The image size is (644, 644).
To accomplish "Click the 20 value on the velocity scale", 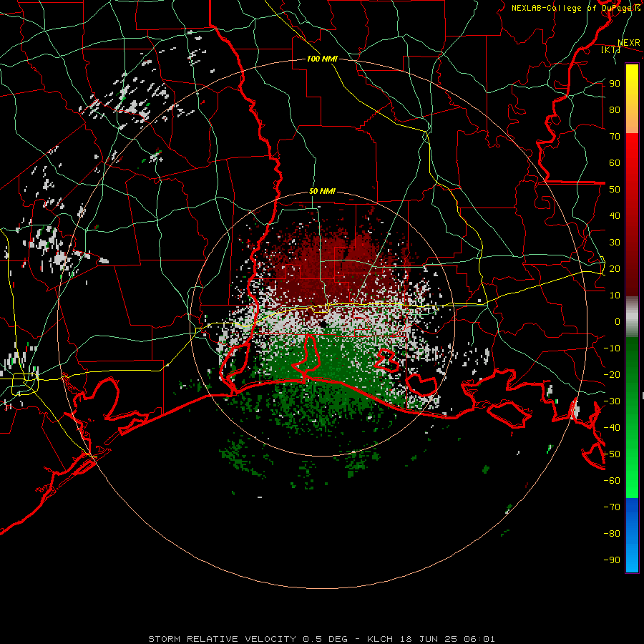I will pos(615,268).
